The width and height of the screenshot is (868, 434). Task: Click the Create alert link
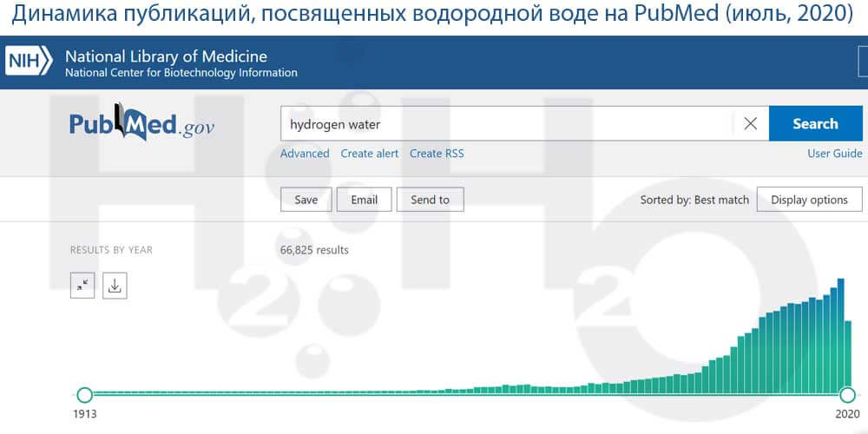click(369, 154)
